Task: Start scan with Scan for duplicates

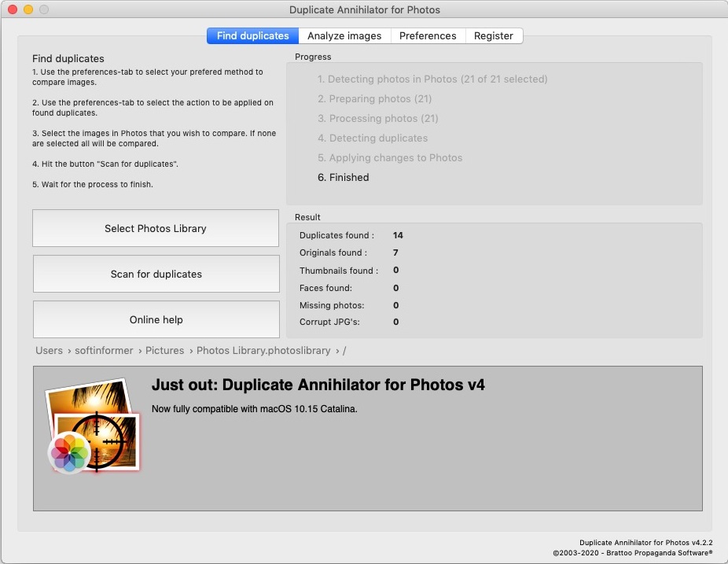Action: pyautogui.click(x=156, y=274)
